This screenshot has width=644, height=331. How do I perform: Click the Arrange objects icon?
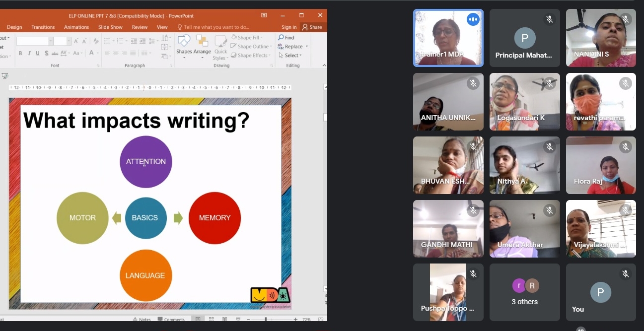(202, 44)
